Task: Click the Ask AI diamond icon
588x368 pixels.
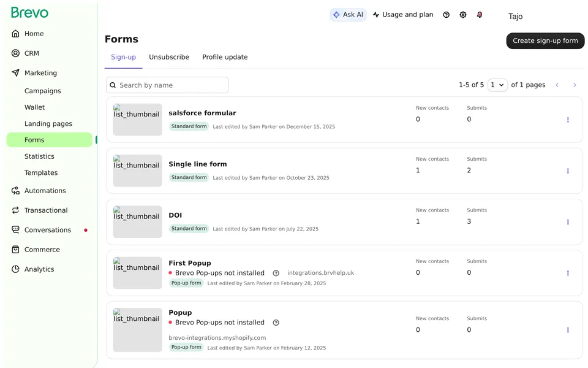Action: tap(336, 15)
